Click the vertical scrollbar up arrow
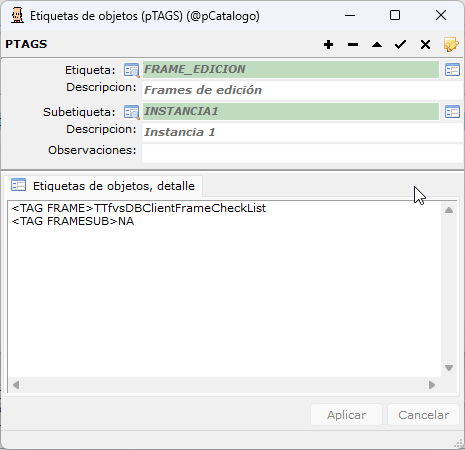 [449, 210]
